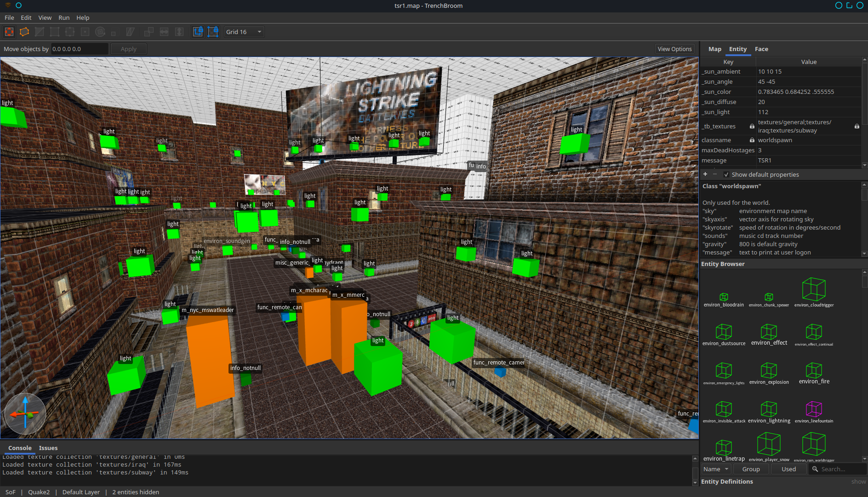
Task: Select the message property value TSR1
Action: (808, 160)
